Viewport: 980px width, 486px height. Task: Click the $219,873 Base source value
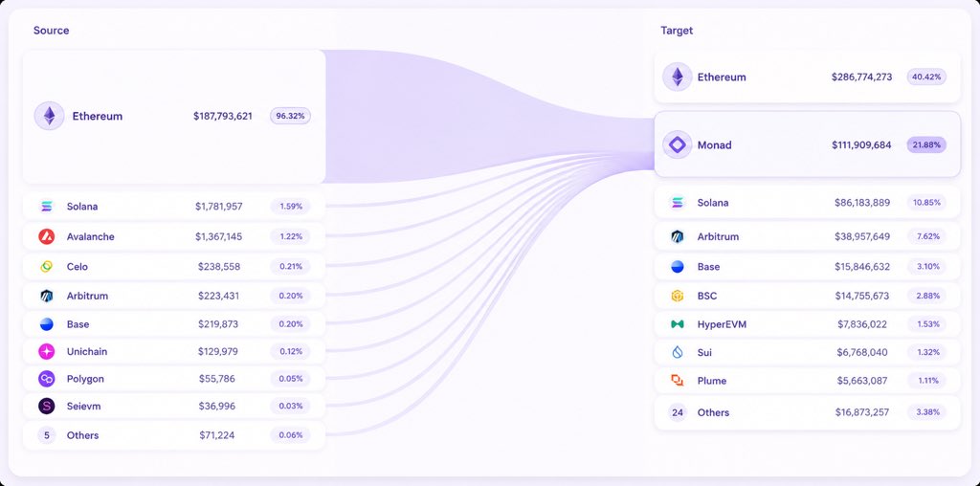218,324
